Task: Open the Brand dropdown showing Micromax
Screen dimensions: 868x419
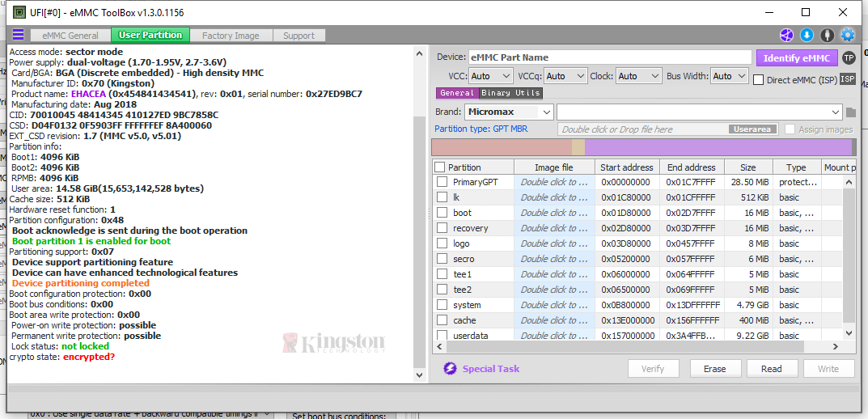Action: pos(509,112)
